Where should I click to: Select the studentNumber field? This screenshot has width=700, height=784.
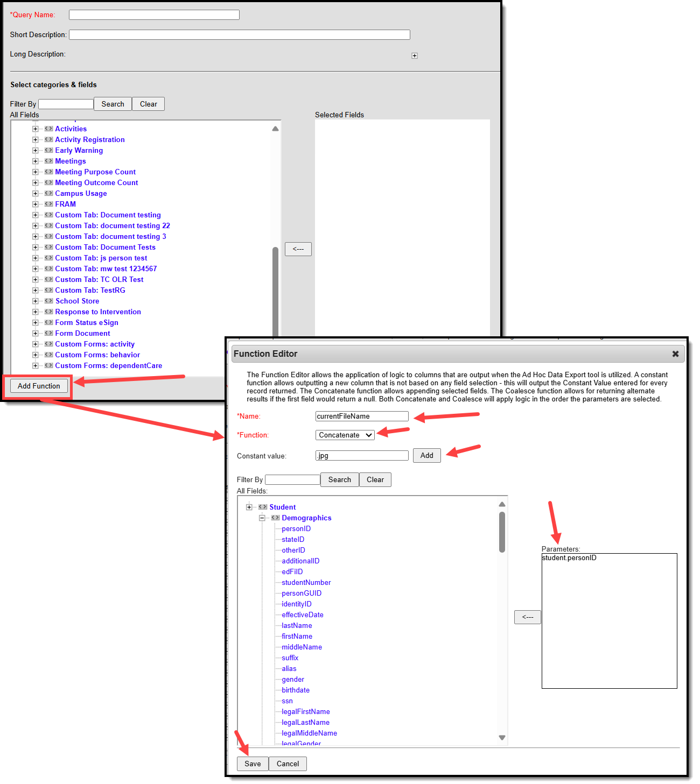[x=306, y=582]
